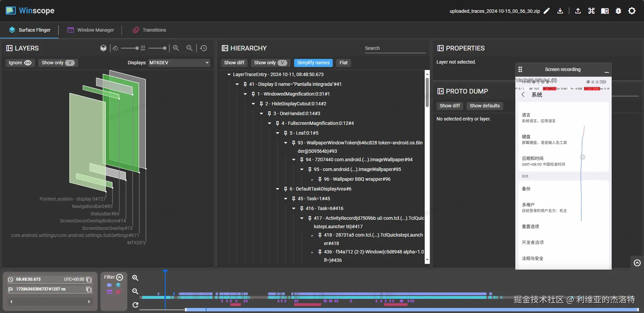644x313 pixels.
Task: Switch to the Surface Flinger tab
Action: pyautogui.click(x=30, y=30)
